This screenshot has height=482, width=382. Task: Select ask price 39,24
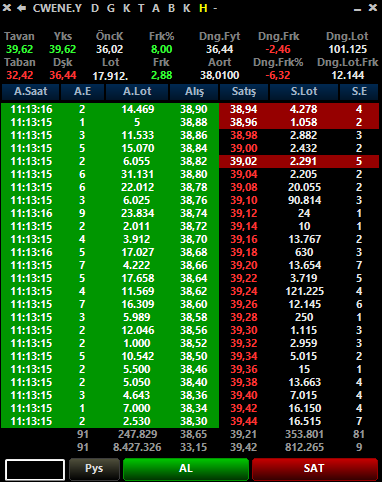tap(244, 291)
